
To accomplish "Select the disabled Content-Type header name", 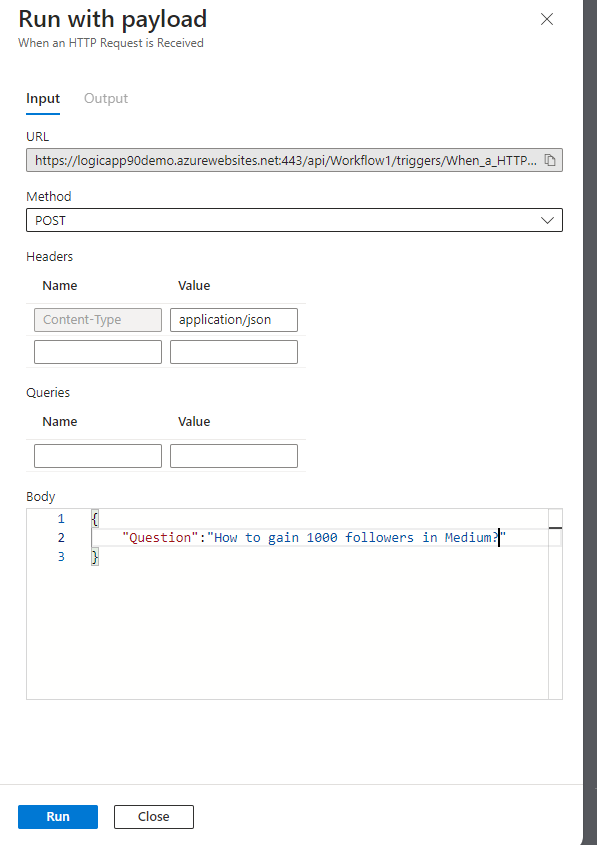I will point(98,320).
